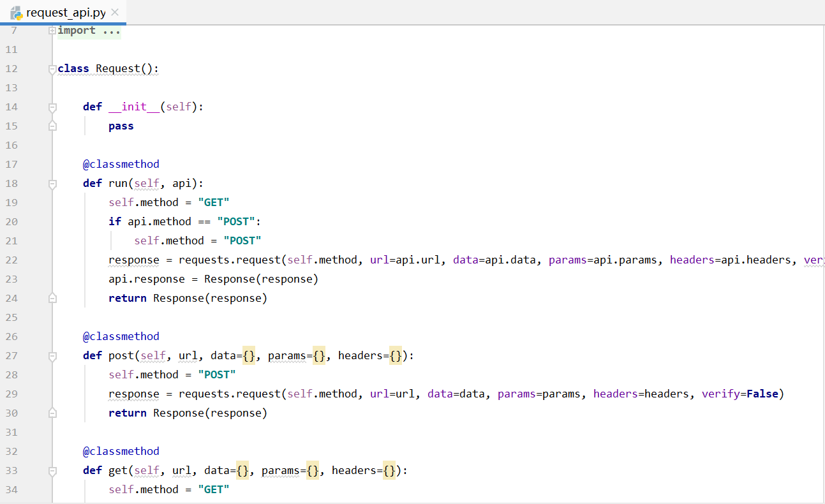Viewport: 825px width, 504px height.
Task: Collapse the class Request fold marker
Action: click(52, 69)
